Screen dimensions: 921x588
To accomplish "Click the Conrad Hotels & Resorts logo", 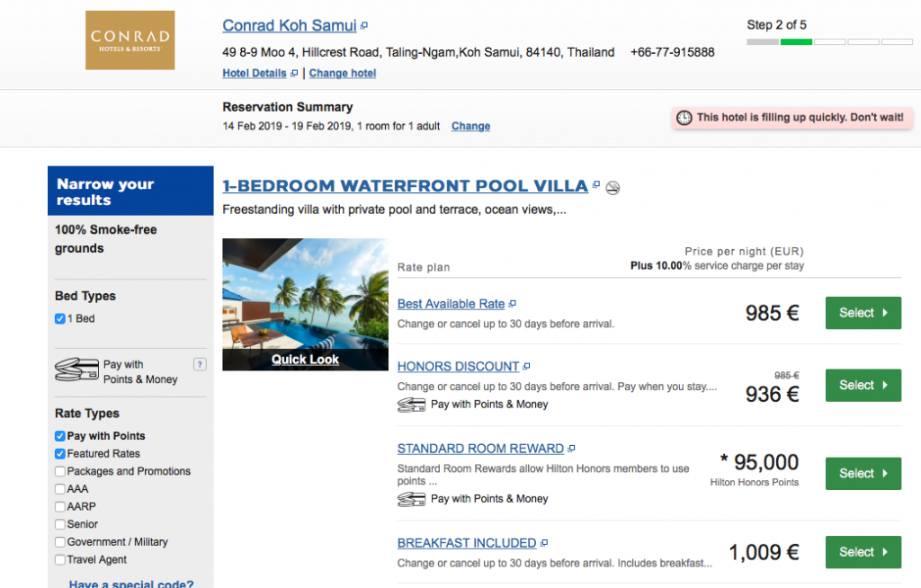I will coord(130,40).
